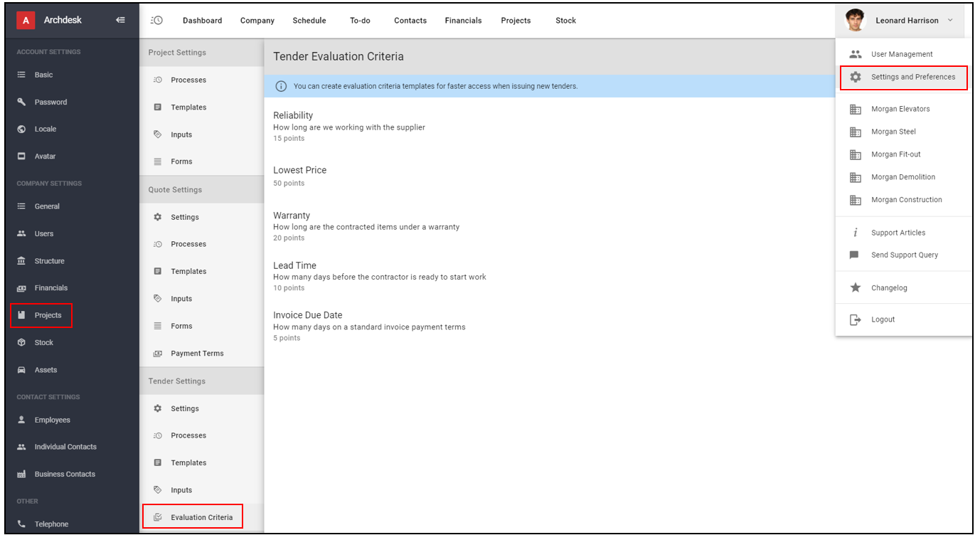
Task: Open the Financials top menu
Action: pyautogui.click(x=463, y=21)
